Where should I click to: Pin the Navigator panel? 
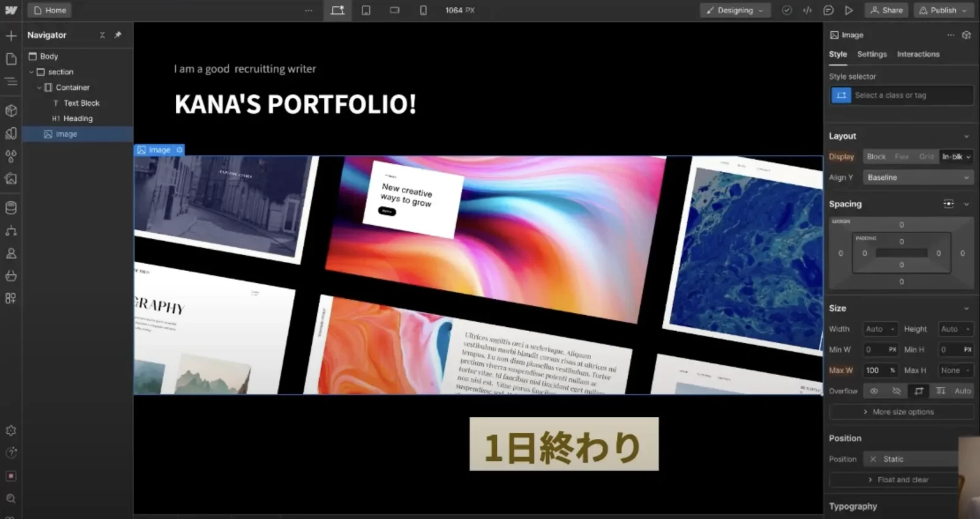tap(118, 35)
